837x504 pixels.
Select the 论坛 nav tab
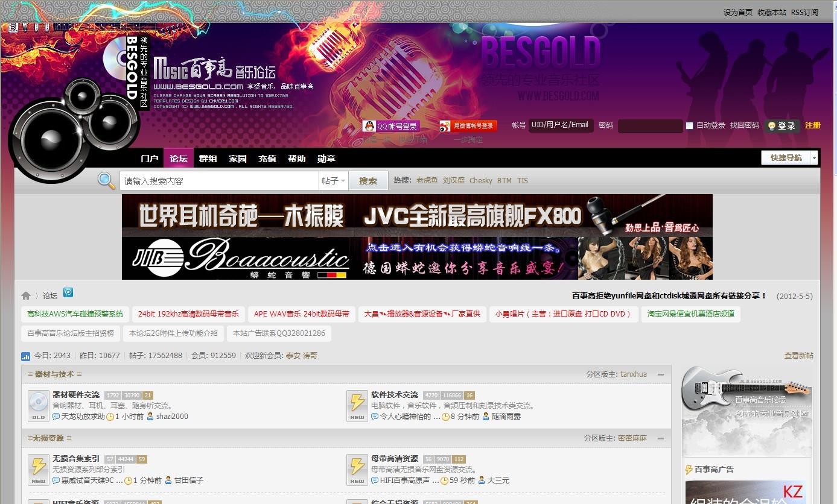pyautogui.click(x=179, y=159)
